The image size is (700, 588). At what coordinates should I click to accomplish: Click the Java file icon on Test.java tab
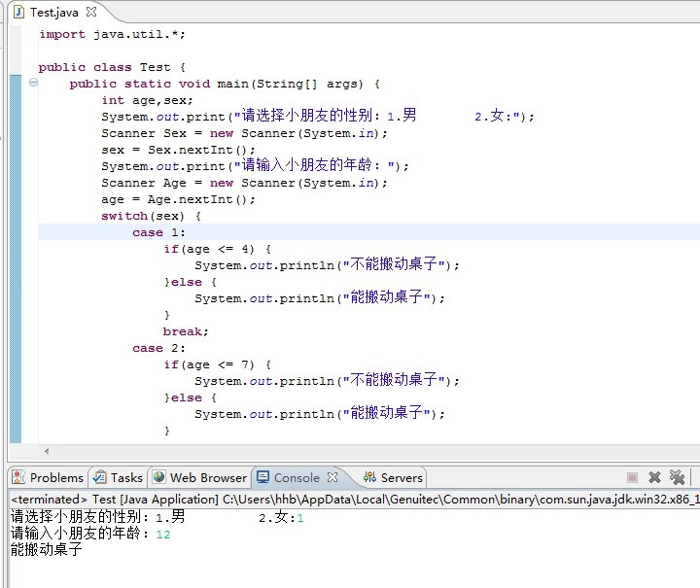(x=18, y=13)
